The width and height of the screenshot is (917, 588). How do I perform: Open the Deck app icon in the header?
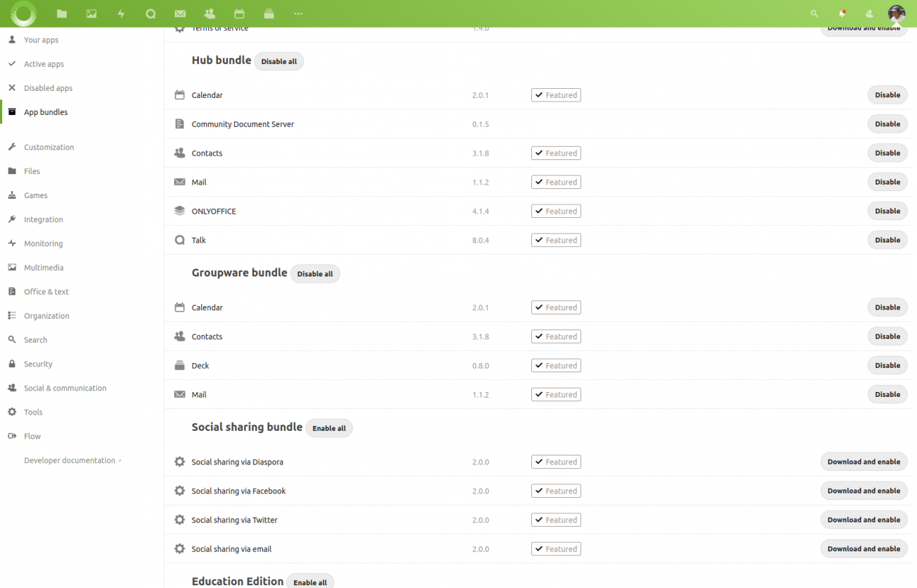[x=269, y=13]
